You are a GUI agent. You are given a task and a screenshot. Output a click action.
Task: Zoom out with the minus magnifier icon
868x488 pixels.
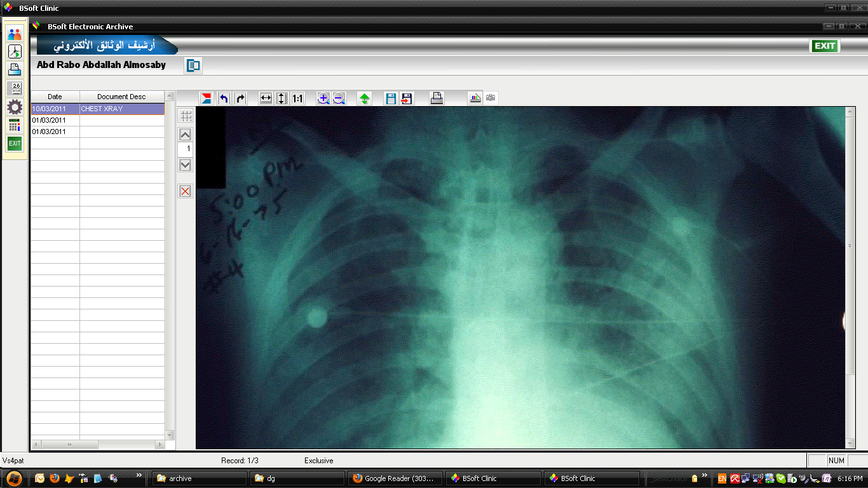(339, 98)
